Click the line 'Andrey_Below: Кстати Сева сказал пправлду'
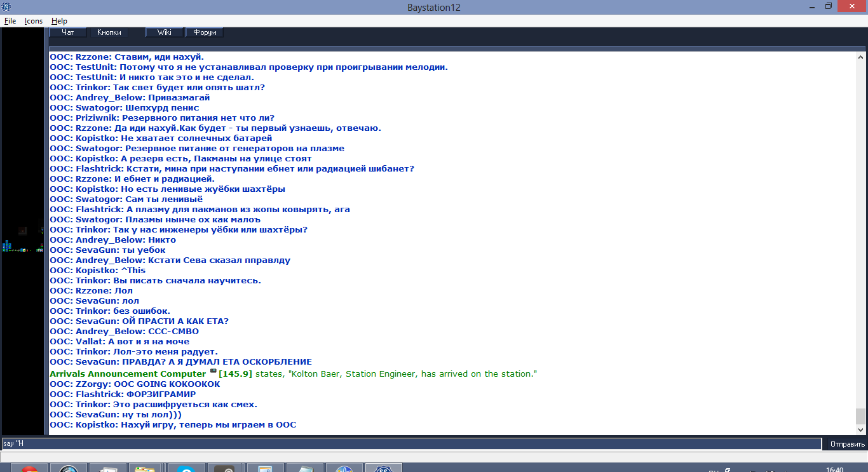 [170, 260]
